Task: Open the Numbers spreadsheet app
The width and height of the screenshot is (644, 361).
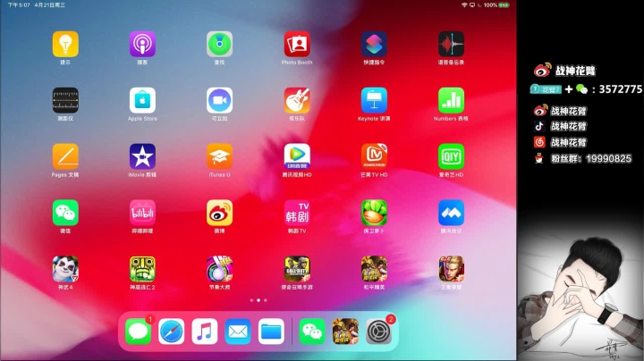Action: [452, 100]
